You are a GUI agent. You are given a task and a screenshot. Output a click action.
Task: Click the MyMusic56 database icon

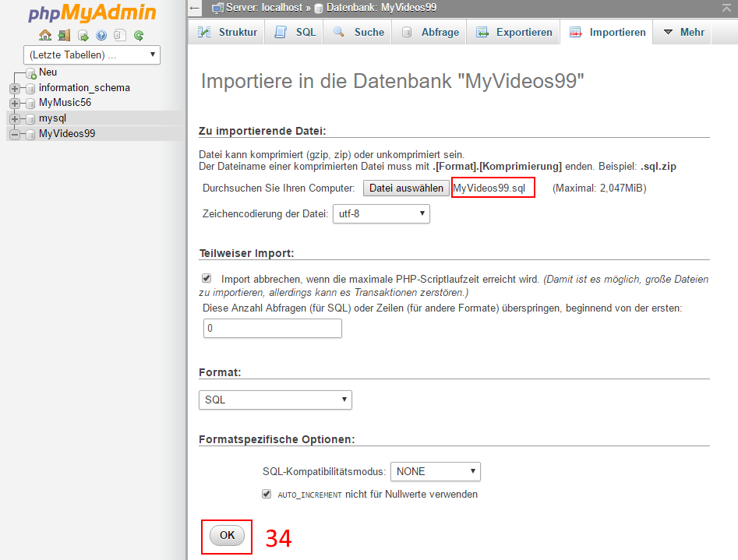point(30,103)
